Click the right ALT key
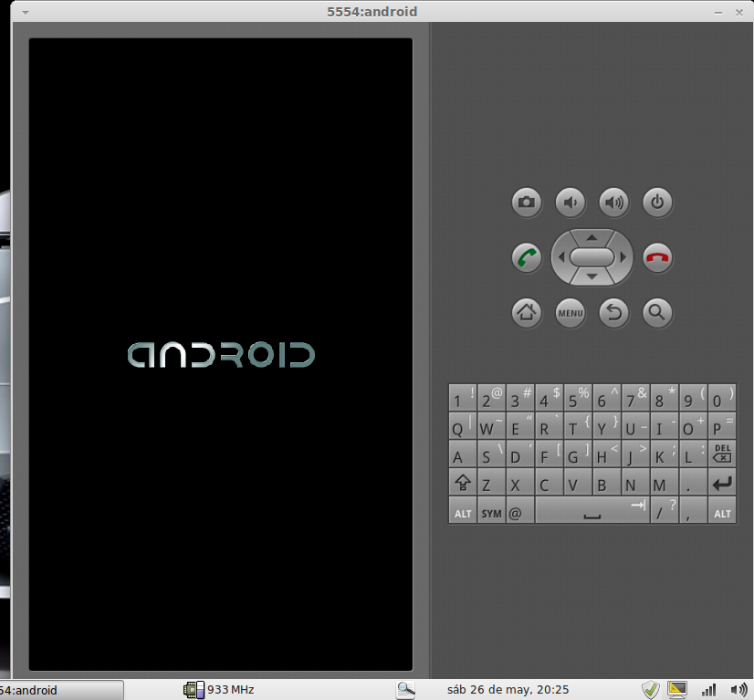Image resolution: width=754 pixels, height=700 pixels. tap(722, 510)
